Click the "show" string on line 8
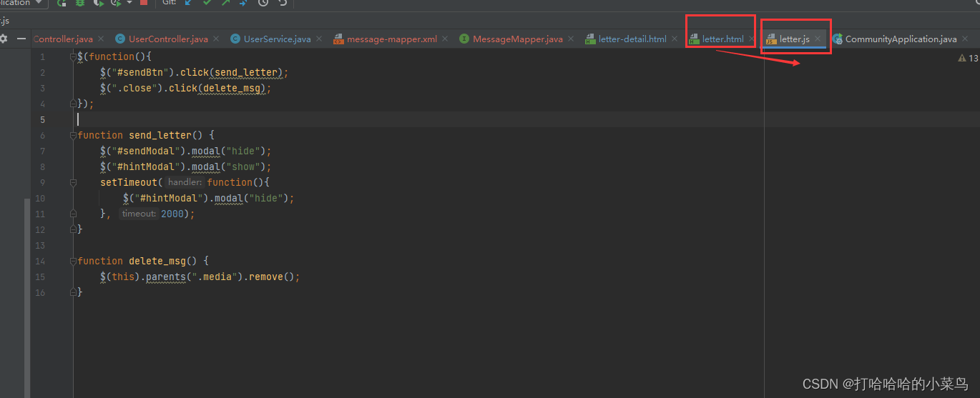This screenshot has height=398, width=980. [249, 166]
